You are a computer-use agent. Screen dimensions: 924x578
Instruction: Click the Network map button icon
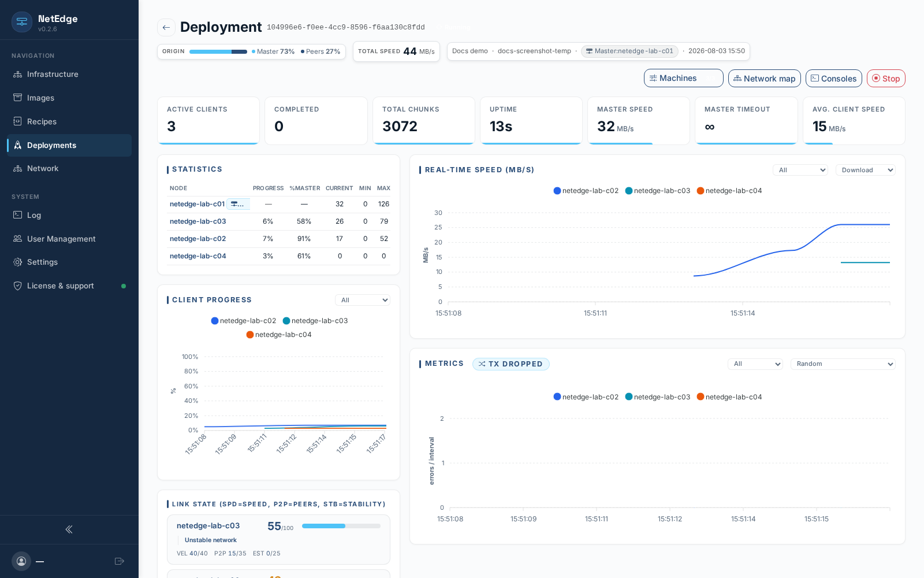point(737,79)
